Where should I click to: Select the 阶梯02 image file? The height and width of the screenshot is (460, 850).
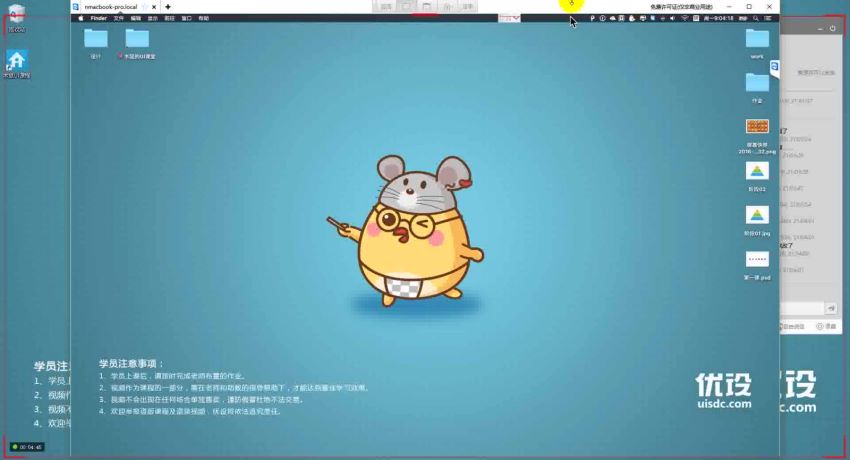pos(757,177)
